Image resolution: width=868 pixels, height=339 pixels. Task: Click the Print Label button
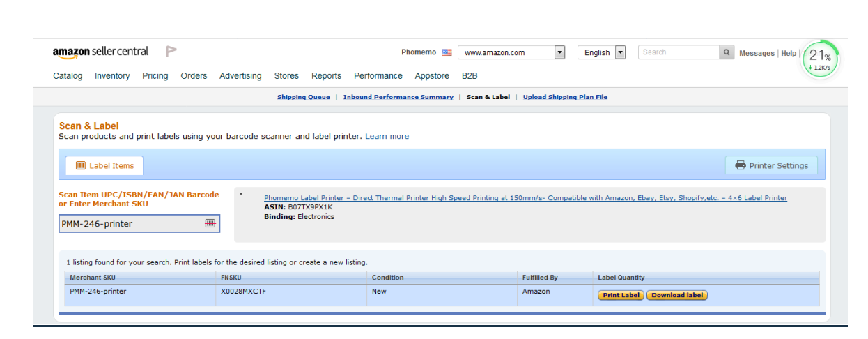pos(621,295)
